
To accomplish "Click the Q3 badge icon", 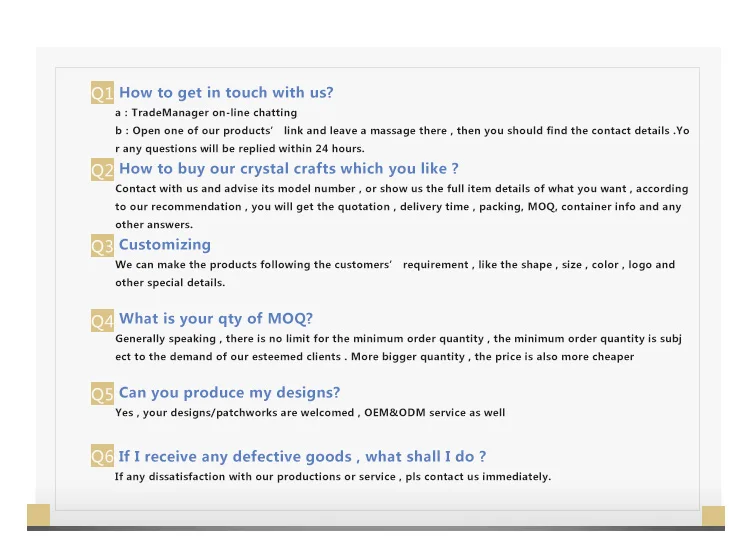I will tap(103, 246).
